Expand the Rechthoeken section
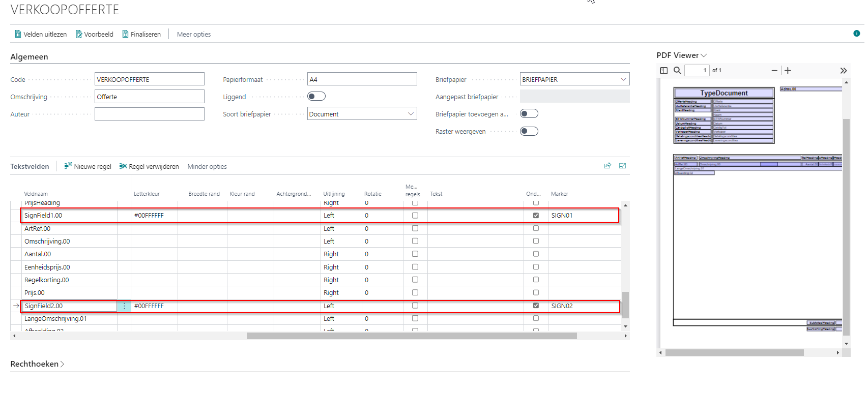This screenshot has height=420, width=868. point(37,364)
